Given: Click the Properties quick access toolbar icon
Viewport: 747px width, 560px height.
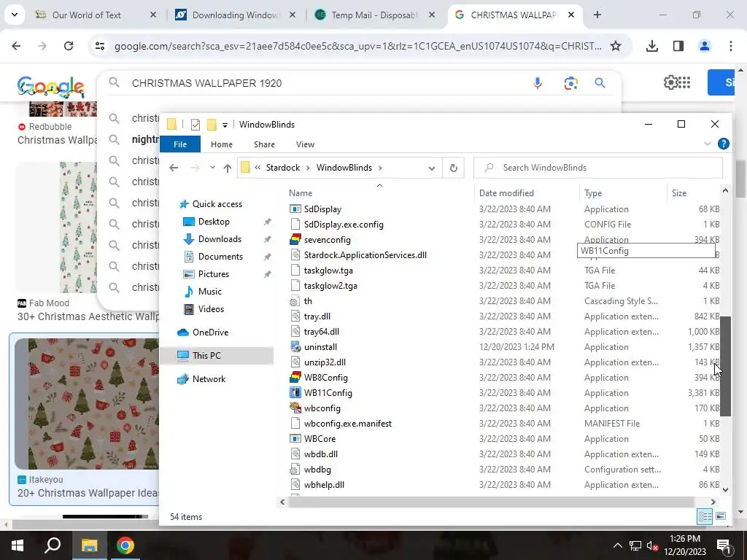Looking at the screenshot, I should coord(196,125).
